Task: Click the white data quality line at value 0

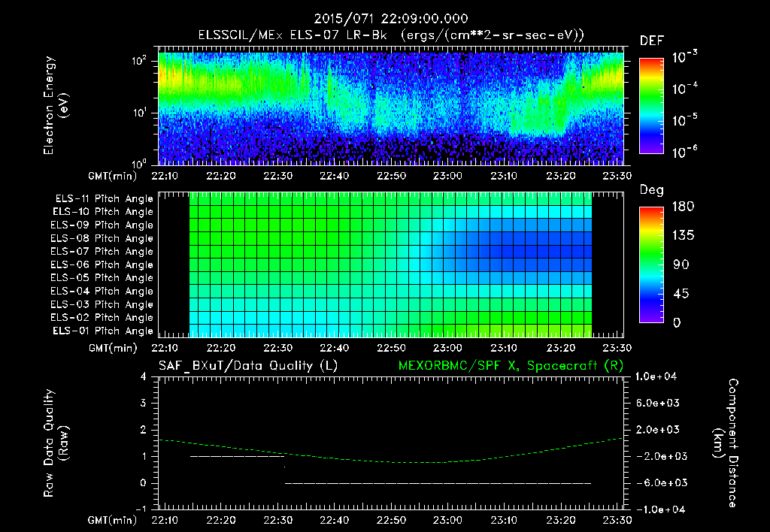Action: click(x=438, y=483)
